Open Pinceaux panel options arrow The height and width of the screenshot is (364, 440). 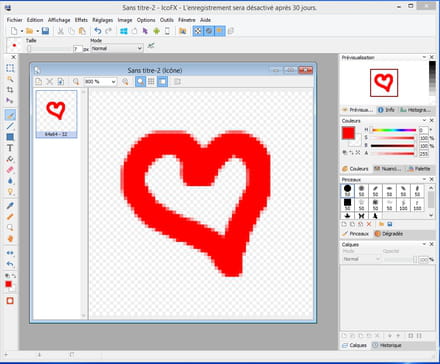click(x=424, y=179)
